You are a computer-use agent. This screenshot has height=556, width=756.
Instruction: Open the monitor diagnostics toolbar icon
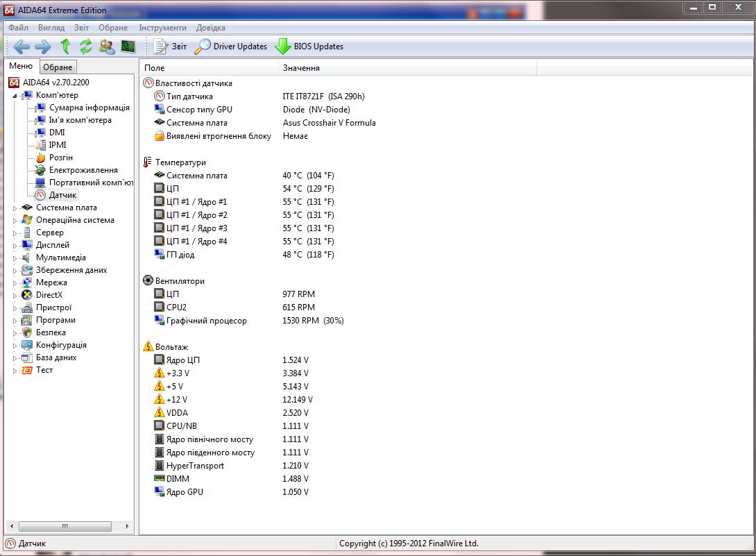128,47
